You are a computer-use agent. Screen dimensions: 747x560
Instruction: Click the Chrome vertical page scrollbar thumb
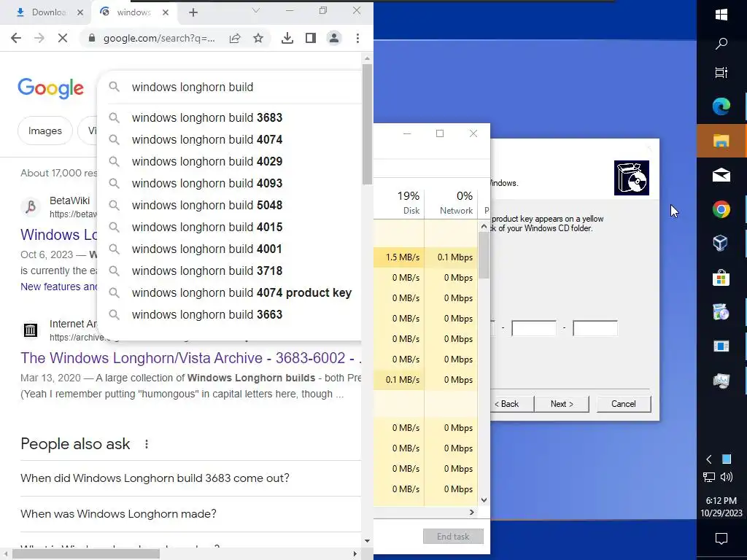[367, 124]
